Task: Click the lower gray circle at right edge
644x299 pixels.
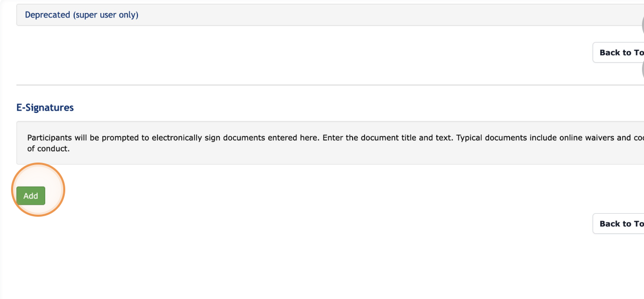Action: coord(642,70)
